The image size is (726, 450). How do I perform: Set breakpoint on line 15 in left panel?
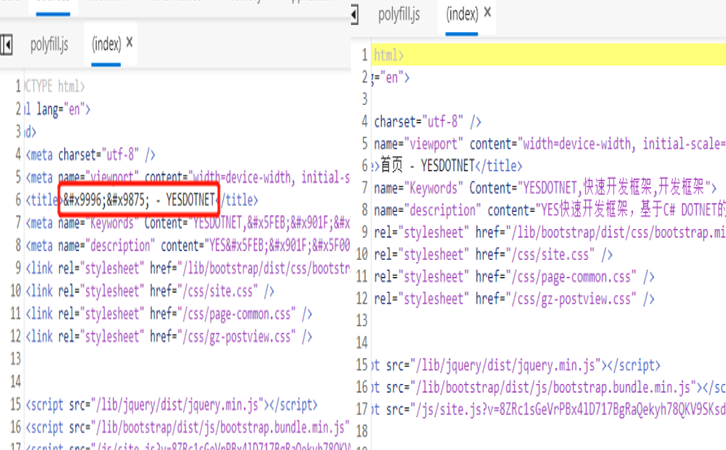pos(15,405)
